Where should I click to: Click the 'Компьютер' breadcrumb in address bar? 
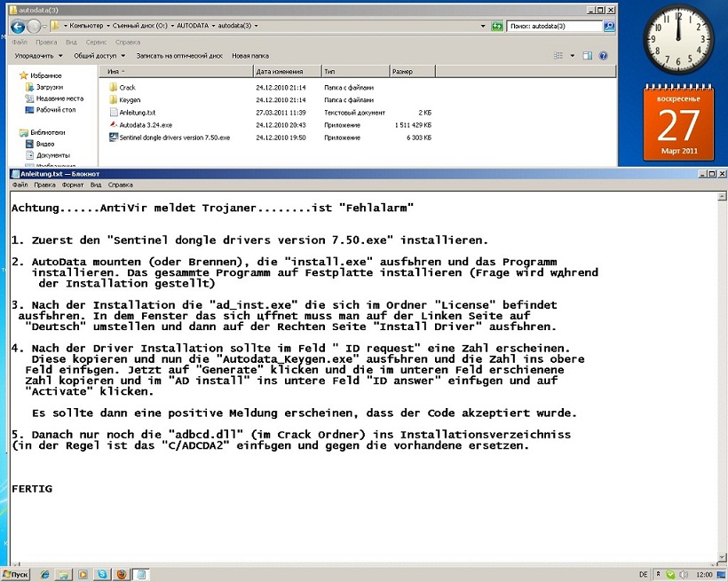86,26
